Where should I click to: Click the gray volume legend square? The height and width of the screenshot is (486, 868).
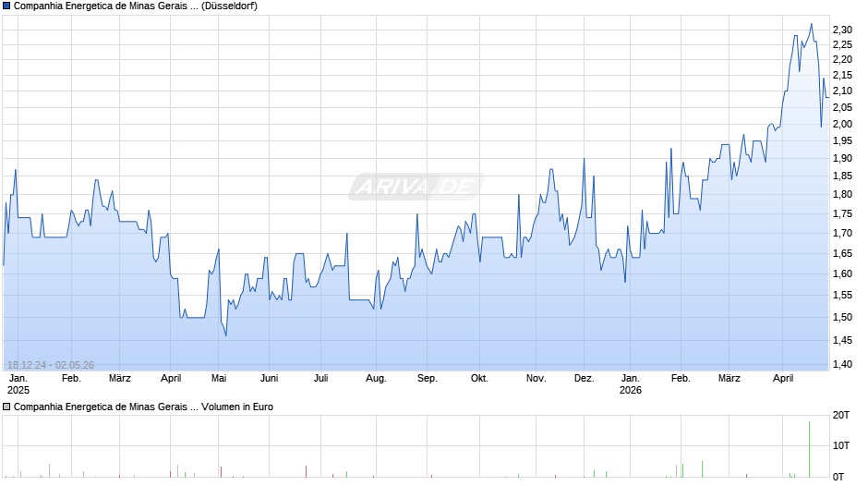tap(6, 407)
